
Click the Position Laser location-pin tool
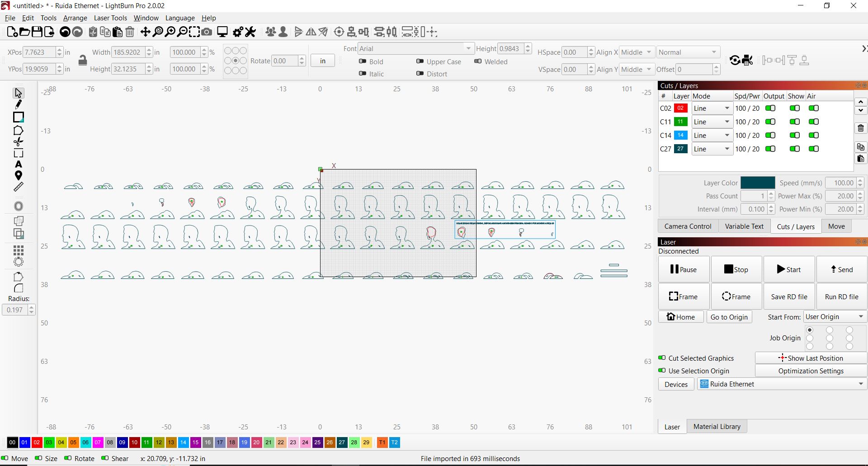coord(18,175)
